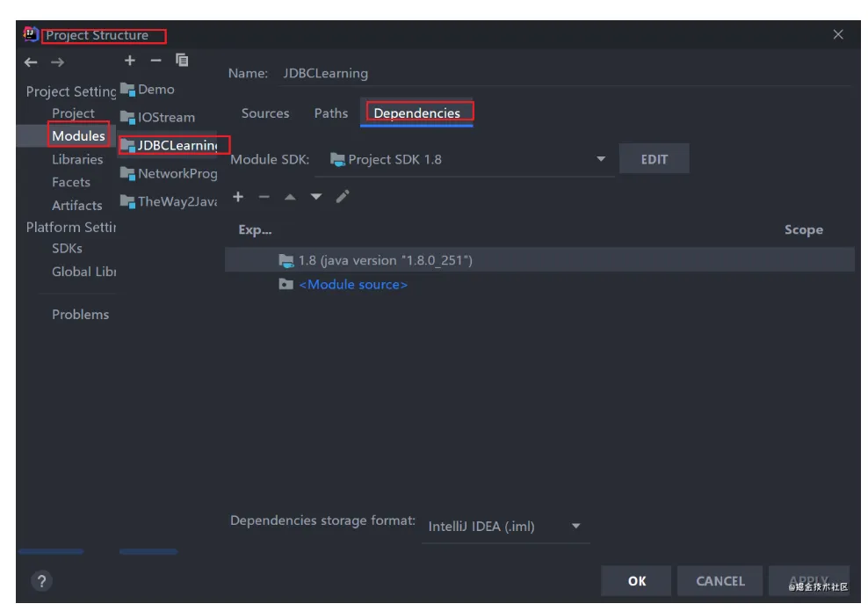
Task: Open the Artifacts settings
Action: pyautogui.click(x=77, y=206)
